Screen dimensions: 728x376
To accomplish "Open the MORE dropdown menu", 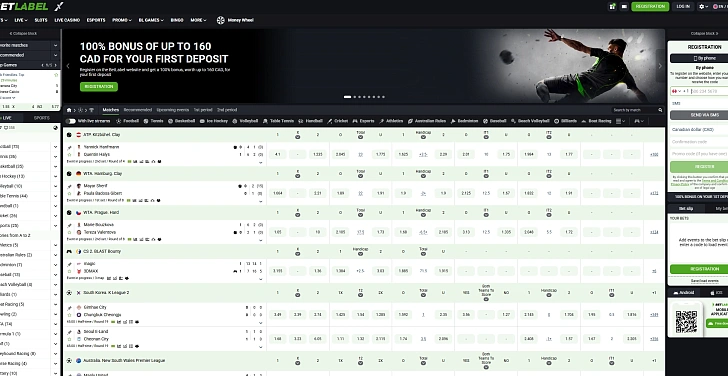I will pyautogui.click(x=199, y=20).
